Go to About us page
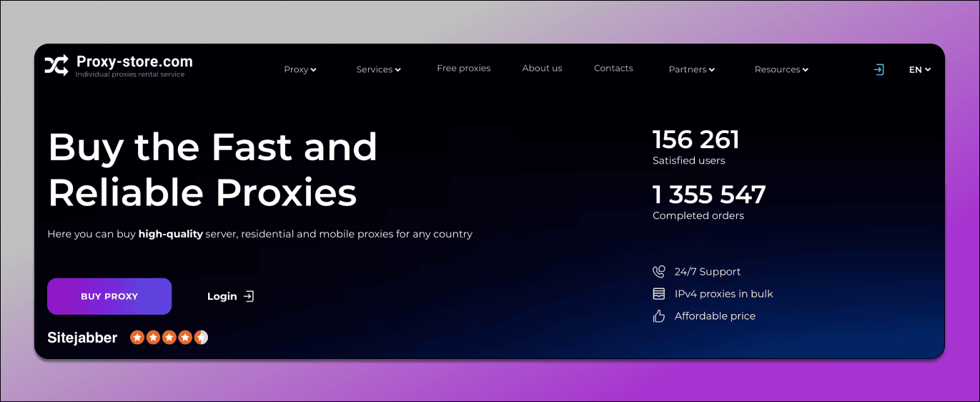This screenshot has width=980, height=402. point(542,69)
